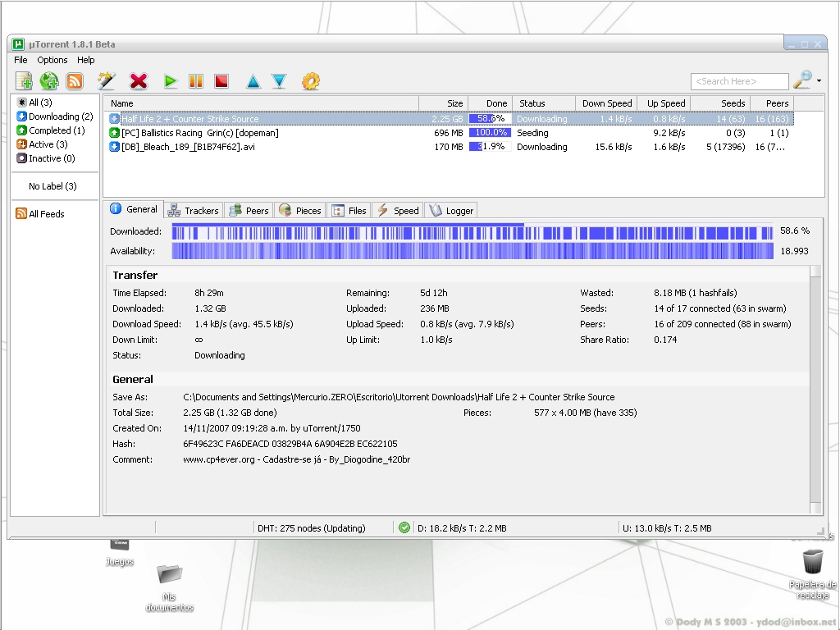Viewport: 840px width, 630px height.
Task: Sort by Up Speed column header
Action: (664, 103)
